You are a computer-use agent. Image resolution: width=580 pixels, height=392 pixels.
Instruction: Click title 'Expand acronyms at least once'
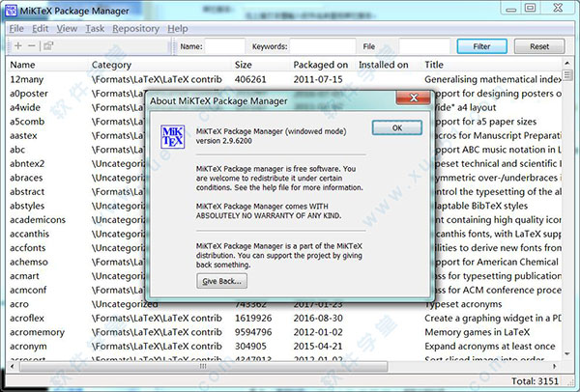[490, 347]
